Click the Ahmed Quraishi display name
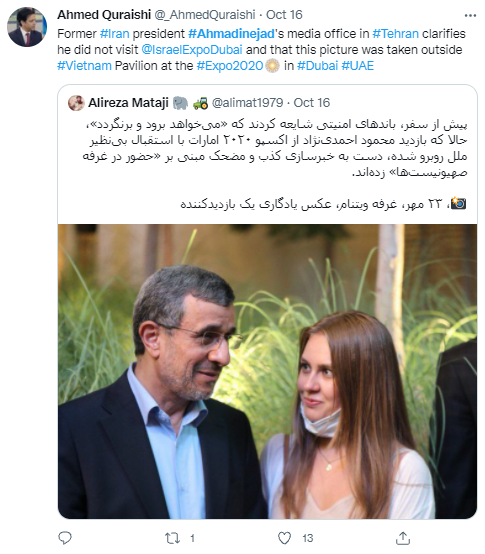Screen dimensions: 485x554 [104, 15]
